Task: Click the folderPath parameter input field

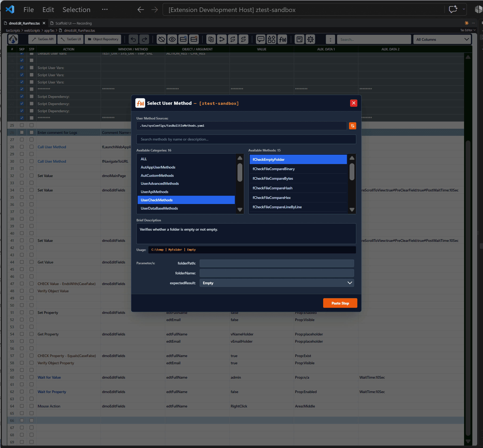Action: (277, 263)
